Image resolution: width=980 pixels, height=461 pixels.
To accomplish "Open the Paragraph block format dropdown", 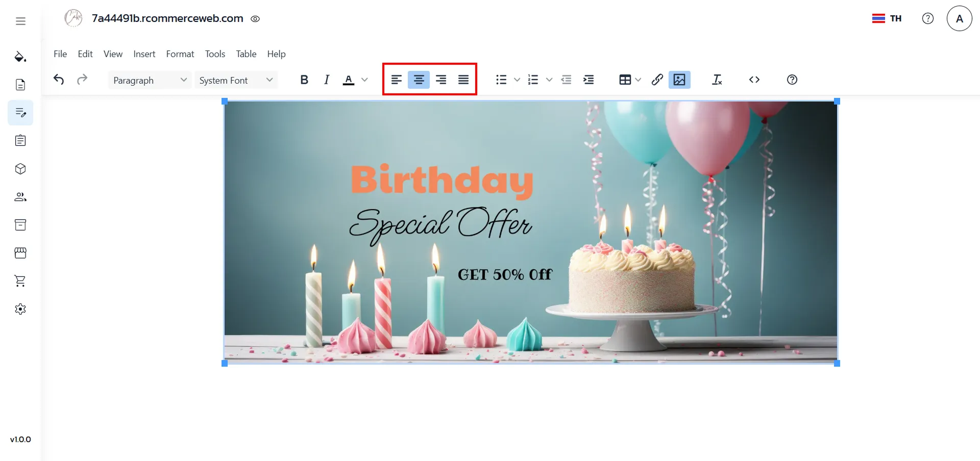I will [x=150, y=80].
